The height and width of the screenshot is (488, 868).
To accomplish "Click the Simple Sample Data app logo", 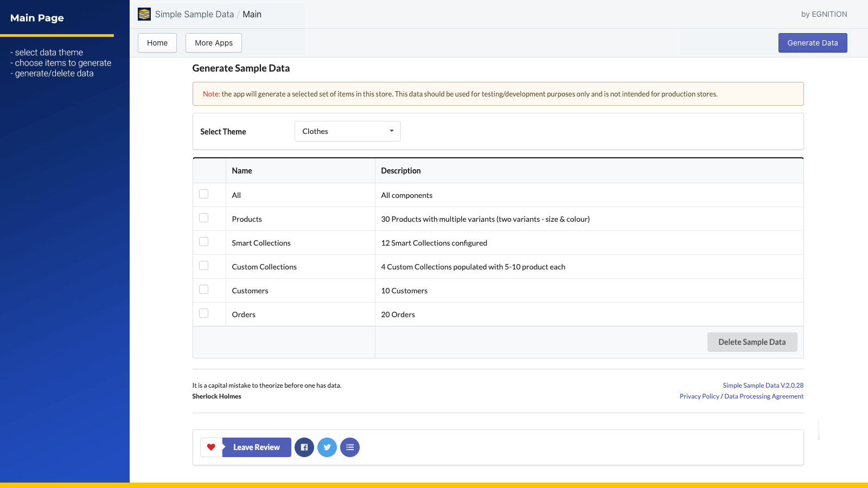I will tap(144, 14).
